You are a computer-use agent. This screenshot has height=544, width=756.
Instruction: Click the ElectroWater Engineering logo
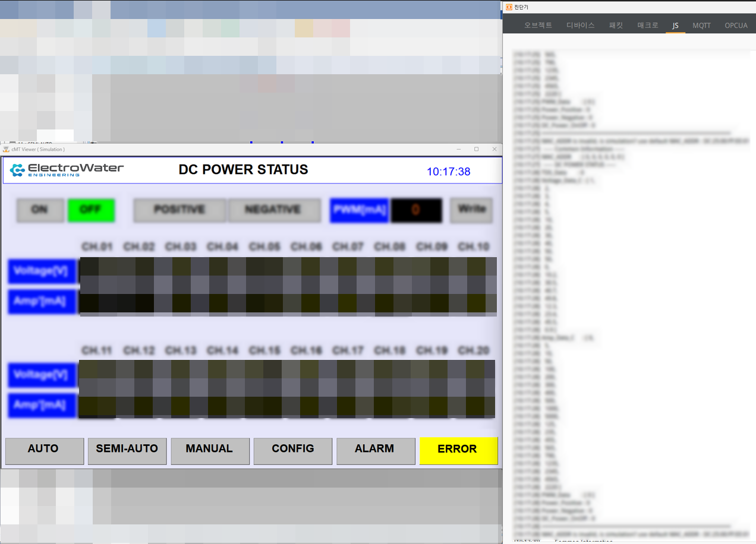click(x=67, y=170)
